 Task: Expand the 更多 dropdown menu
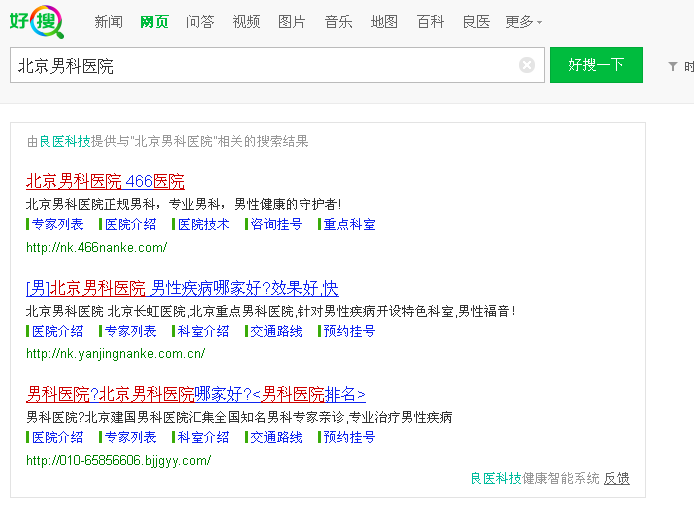point(523,22)
